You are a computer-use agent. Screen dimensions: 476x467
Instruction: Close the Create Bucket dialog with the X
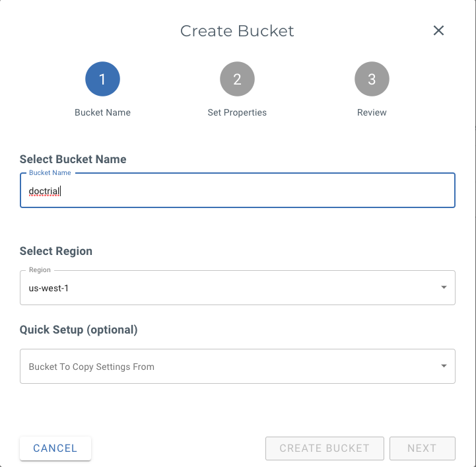tap(438, 30)
